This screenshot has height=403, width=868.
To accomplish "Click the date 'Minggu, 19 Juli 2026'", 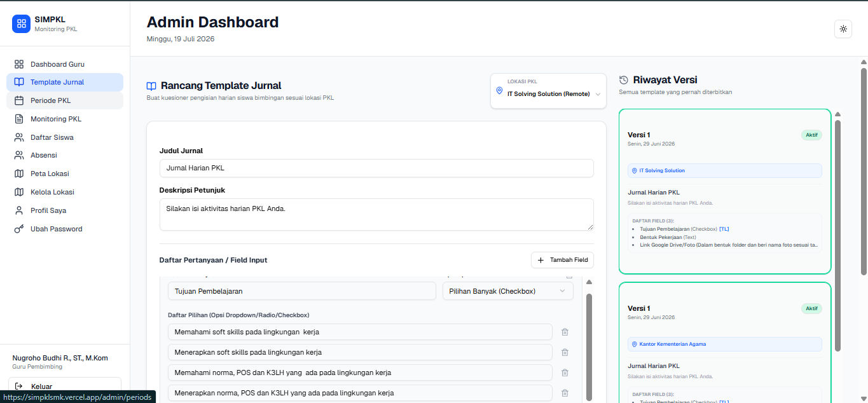I will pos(181,39).
